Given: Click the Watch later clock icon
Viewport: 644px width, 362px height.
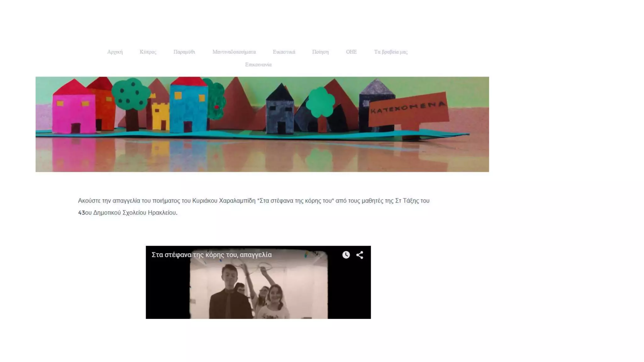Looking at the screenshot, I should tap(346, 255).
